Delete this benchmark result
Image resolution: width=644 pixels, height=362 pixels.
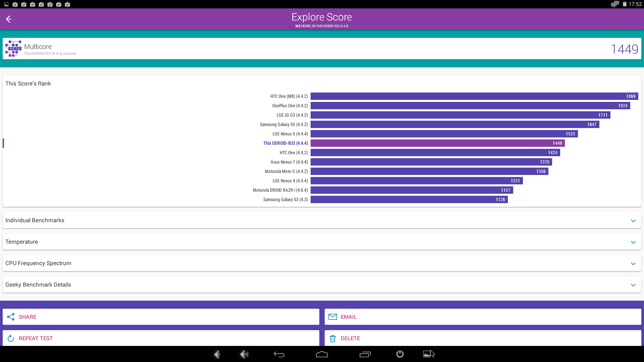pos(483,338)
